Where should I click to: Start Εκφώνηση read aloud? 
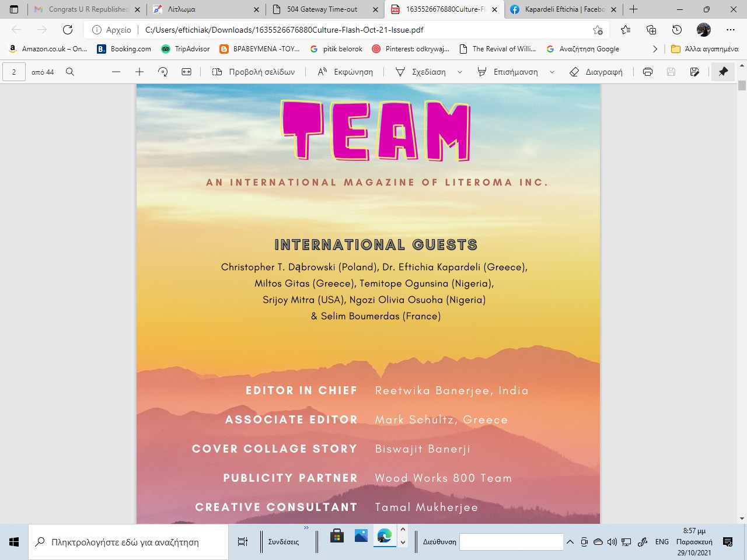[x=345, y=72]
